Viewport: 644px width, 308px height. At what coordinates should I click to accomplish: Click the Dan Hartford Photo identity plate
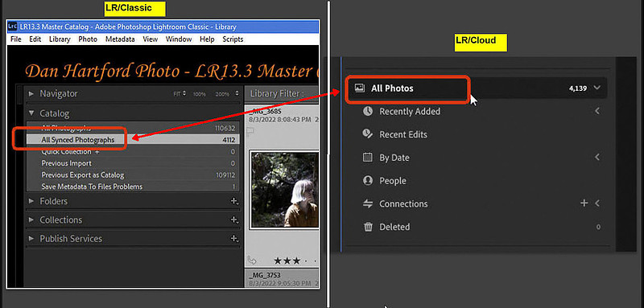click(x=171, y=72)
